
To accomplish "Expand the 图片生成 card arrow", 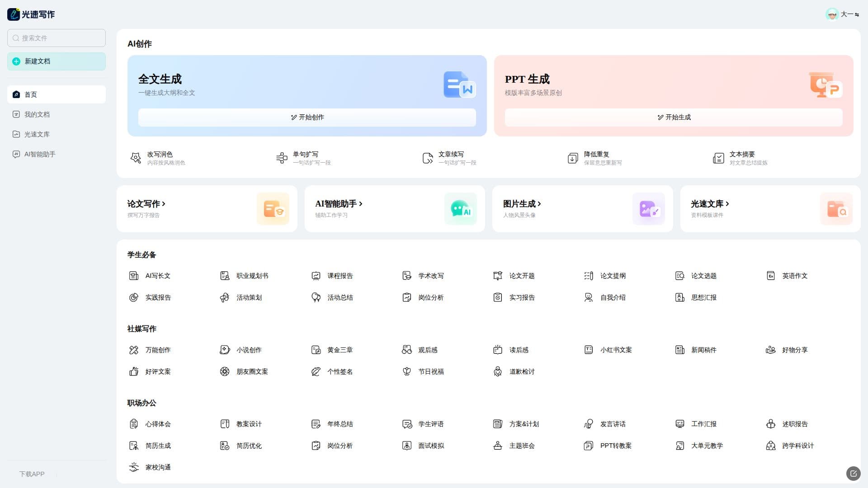I will pyautogui.click(x=539, y=204).
